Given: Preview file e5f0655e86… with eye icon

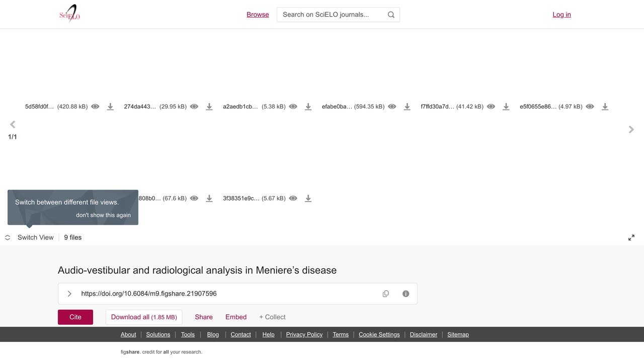Looking at the screenshot, I should [x=590, y=107].
